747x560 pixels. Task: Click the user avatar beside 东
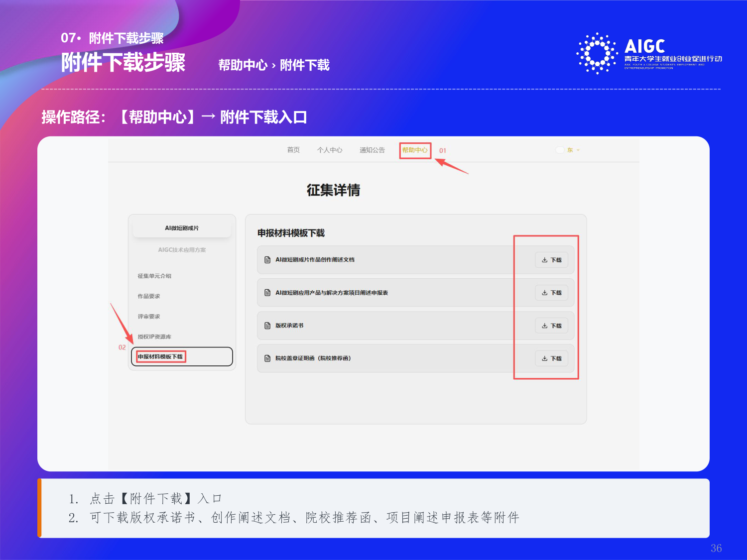coord(560,150)
